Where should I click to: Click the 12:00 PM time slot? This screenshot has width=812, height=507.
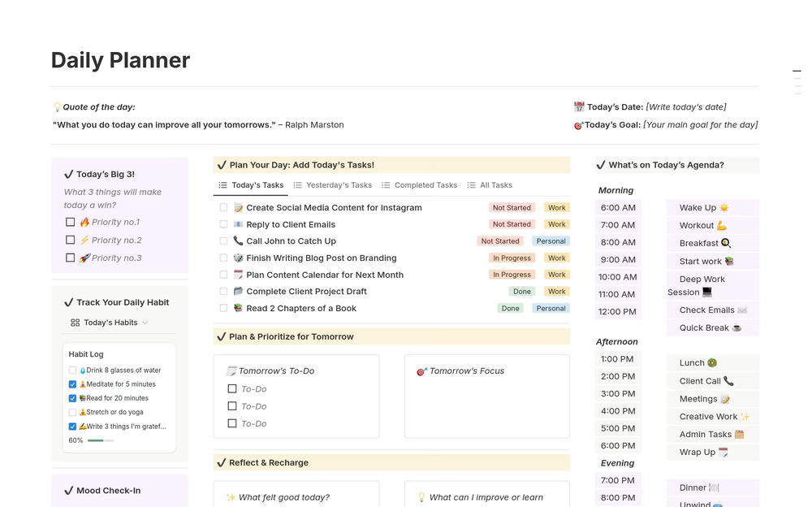(x=618, y=311)
